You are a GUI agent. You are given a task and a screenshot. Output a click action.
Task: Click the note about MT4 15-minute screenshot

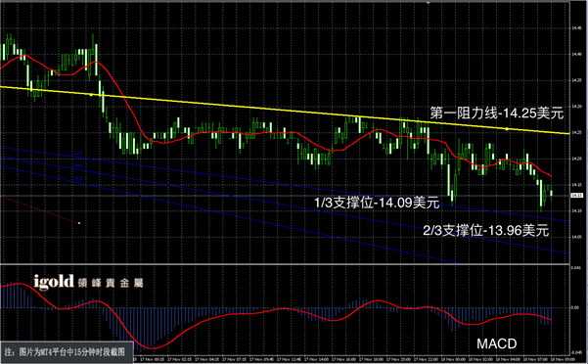[x=67, y=352]
